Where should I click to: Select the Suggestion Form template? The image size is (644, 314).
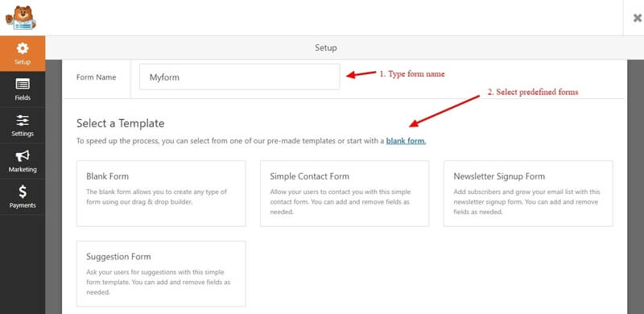point(161,274)
